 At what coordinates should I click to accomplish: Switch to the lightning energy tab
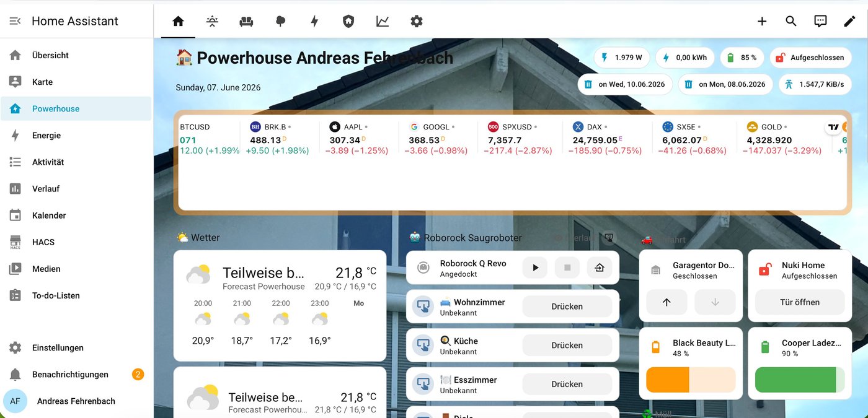point(314,21)
